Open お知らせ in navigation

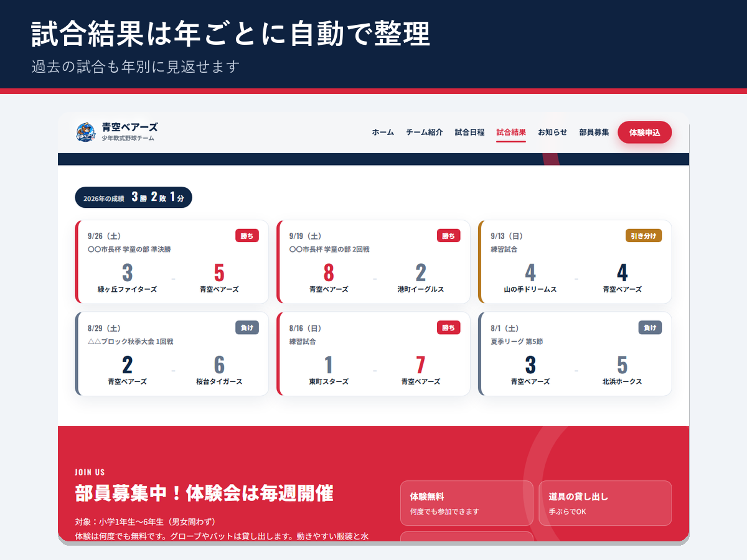coord(553,132)
